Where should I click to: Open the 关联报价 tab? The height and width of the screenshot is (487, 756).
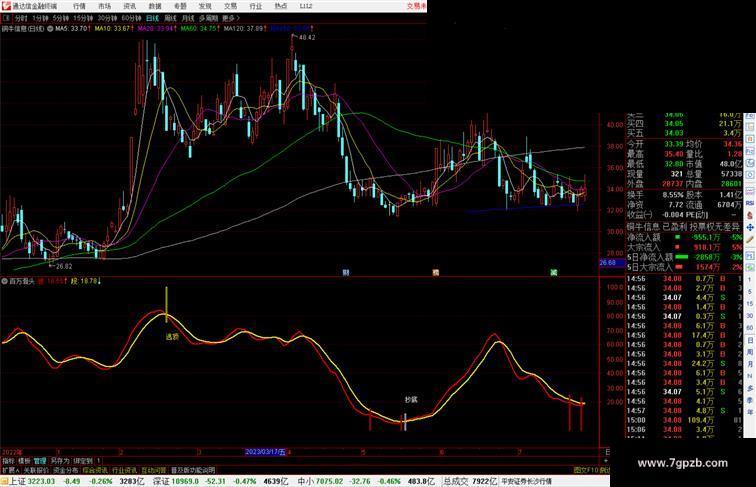pyautogui.click(x=36, y=470)
